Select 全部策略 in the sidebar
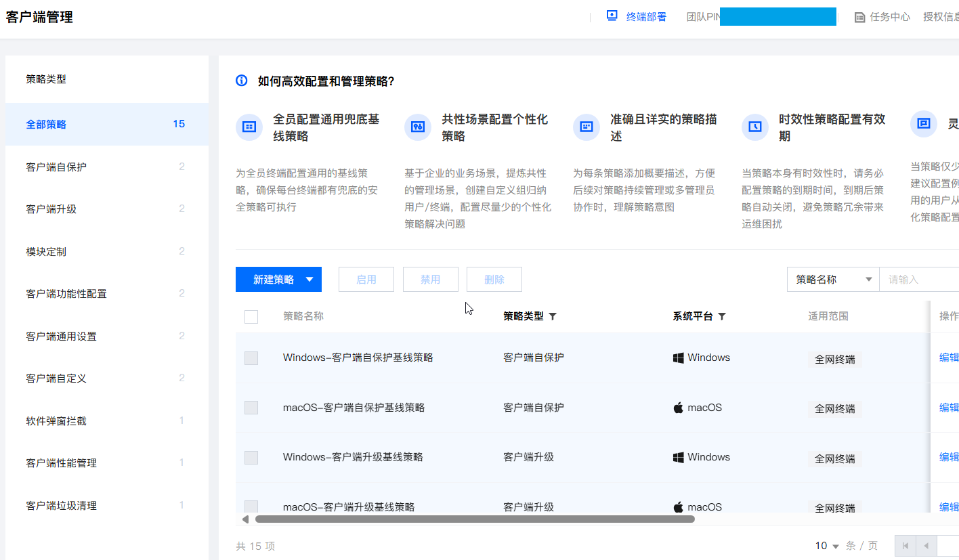The width and height of the screenshot is (959, 560). point(107,125)
